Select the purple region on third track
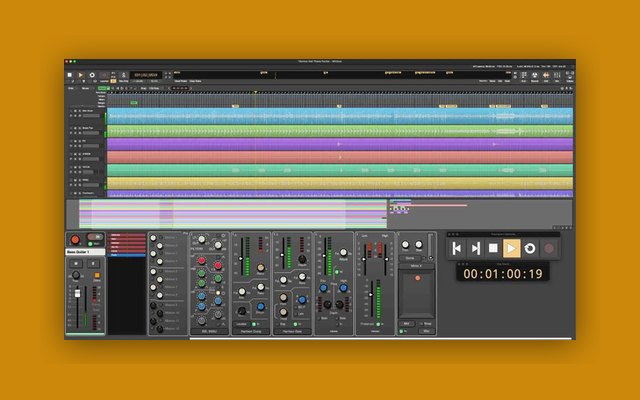 coord(340,144)
